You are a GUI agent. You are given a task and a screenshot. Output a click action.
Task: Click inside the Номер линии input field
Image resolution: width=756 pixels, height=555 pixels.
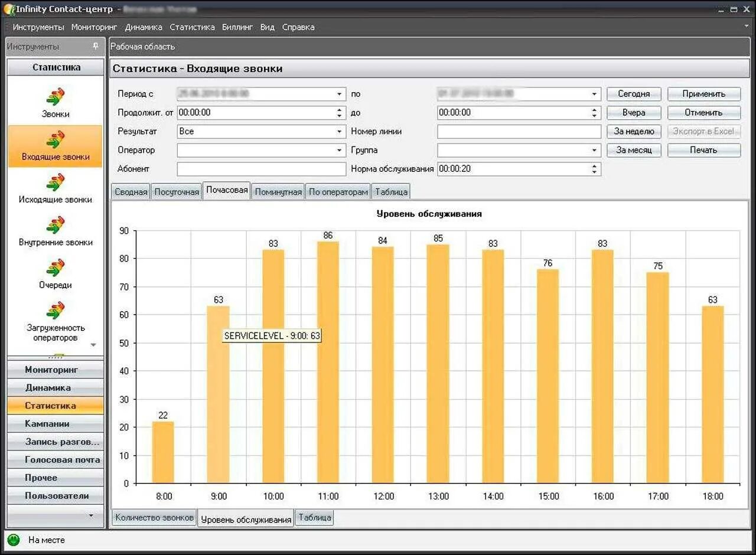tap(519, 132)
